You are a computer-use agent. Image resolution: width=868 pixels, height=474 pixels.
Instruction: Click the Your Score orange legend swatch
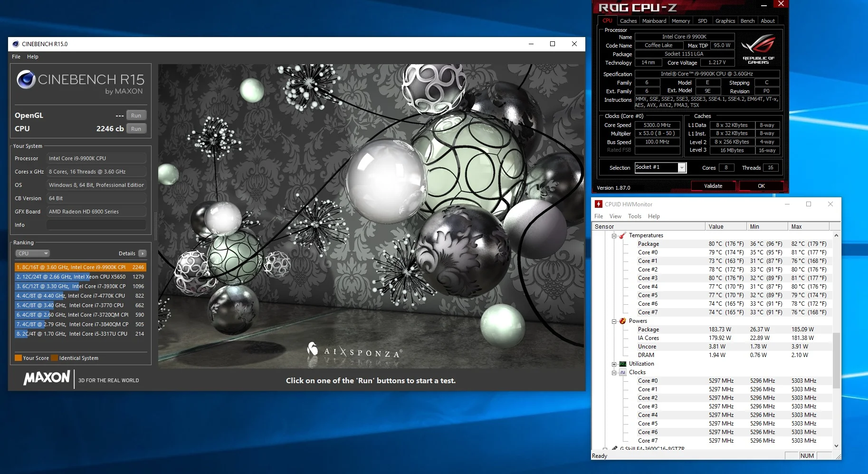(x=18, y=358)
